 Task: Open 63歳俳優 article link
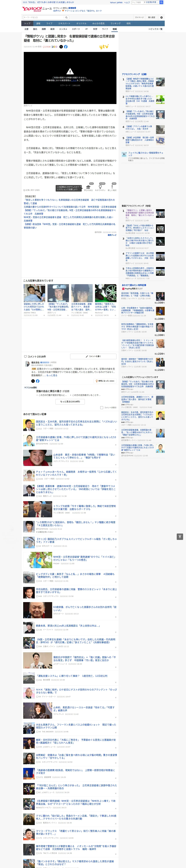click(85, 609)
